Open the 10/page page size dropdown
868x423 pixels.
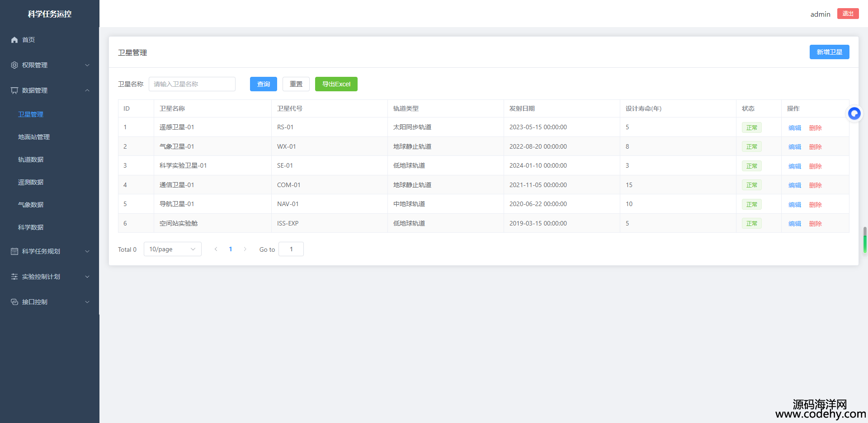172,249
